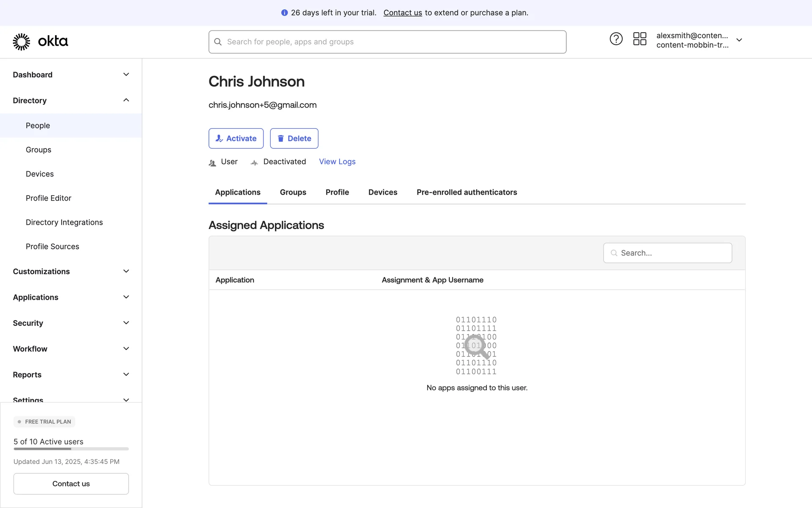Viewport: 812px width, 508px height.
Task: Click the user status person icon
Action: pyautogui.click(x=212, y=163)
